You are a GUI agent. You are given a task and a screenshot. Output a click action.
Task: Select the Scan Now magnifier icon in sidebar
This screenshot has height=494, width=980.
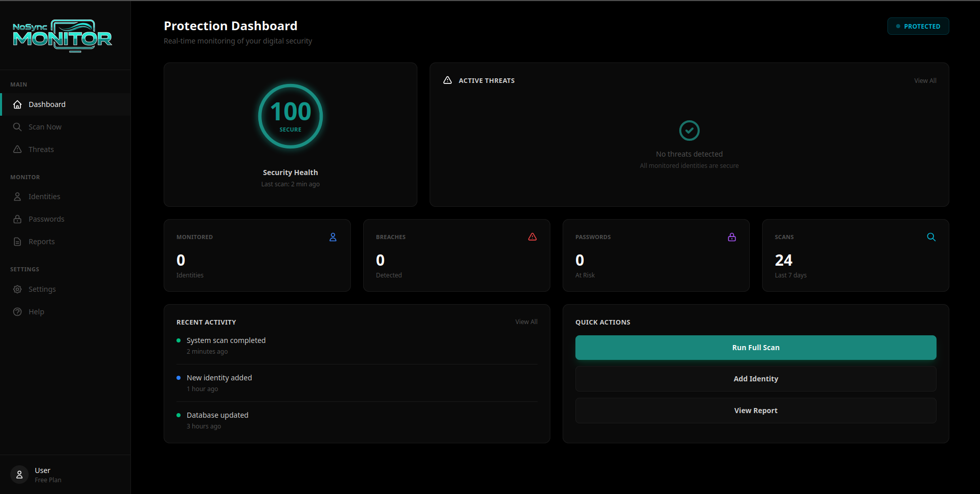[x=17, y=126]
